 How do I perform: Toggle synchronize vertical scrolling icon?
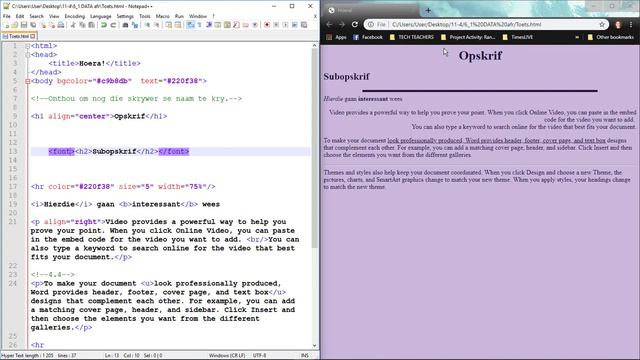tap(168, 25)
